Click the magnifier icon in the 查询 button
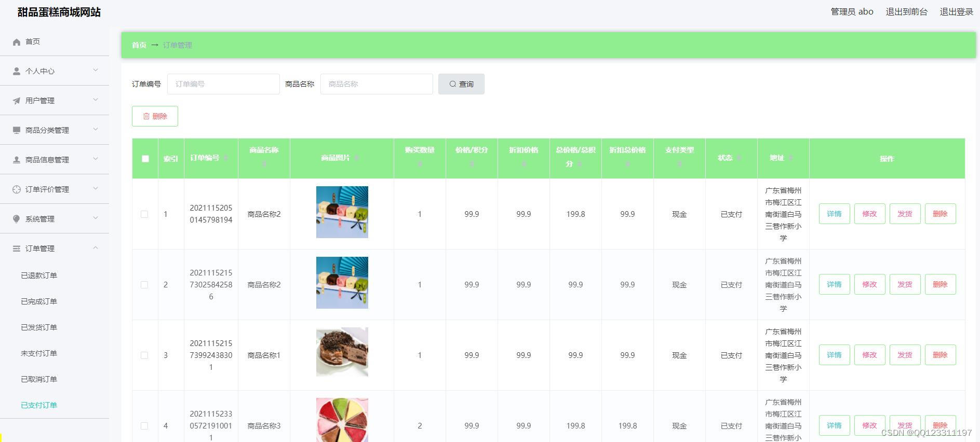Image resolution: width=980 pixels, height=442 pixels. click(x=453, y=84)
